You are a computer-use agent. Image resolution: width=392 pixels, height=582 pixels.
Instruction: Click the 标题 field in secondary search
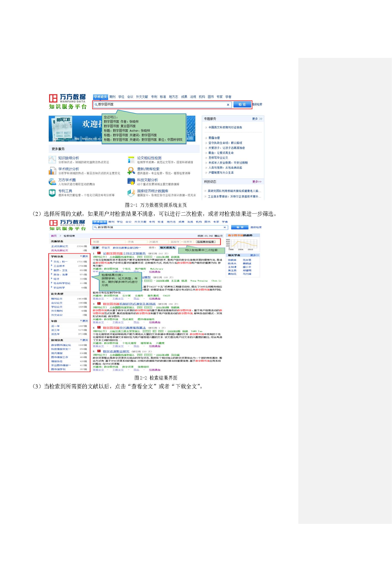pos(109,242)
